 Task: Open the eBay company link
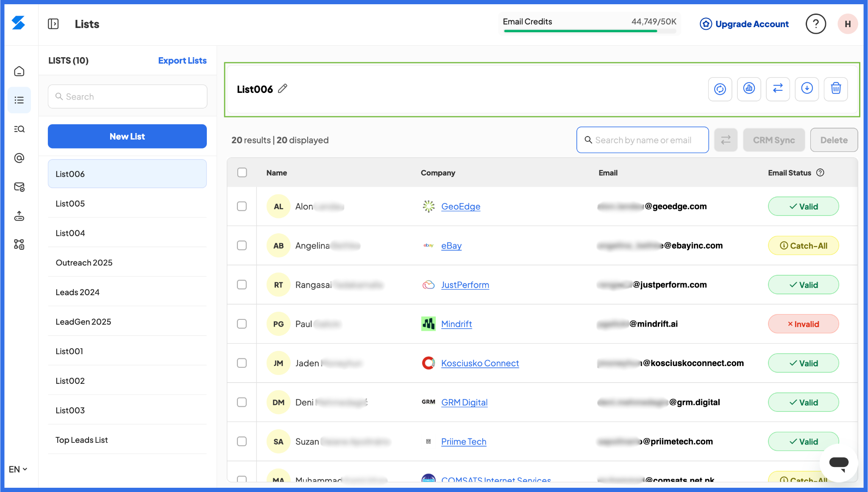451,246
